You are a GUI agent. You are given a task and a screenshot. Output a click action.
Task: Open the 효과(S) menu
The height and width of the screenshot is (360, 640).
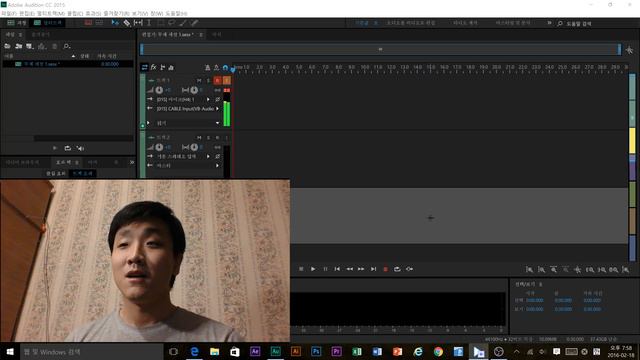(x=93, y=13)
